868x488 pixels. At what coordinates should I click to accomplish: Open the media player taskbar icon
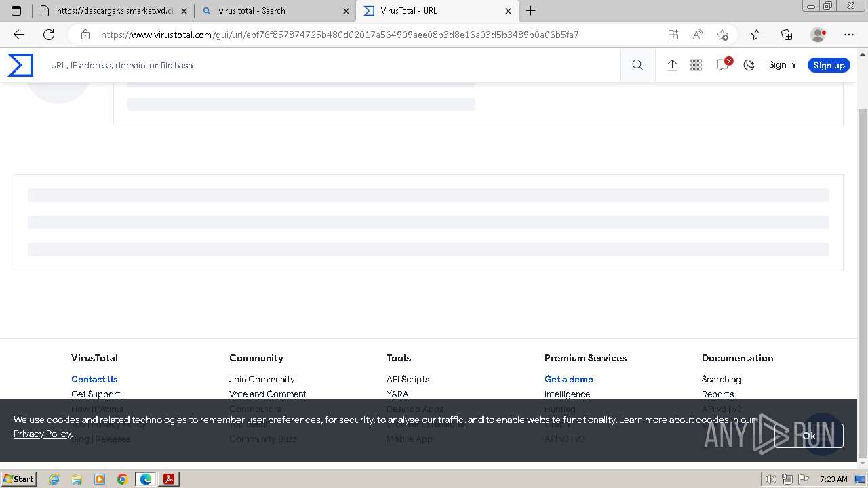click(x=100, y=479)
